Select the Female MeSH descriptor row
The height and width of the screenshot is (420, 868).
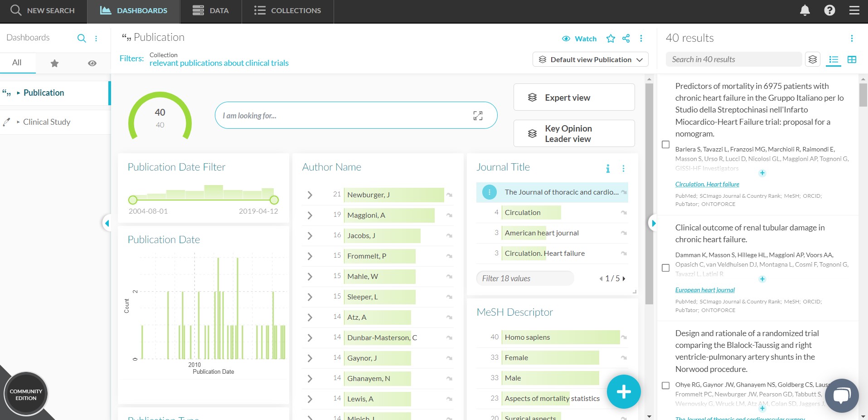pos(552,358)
